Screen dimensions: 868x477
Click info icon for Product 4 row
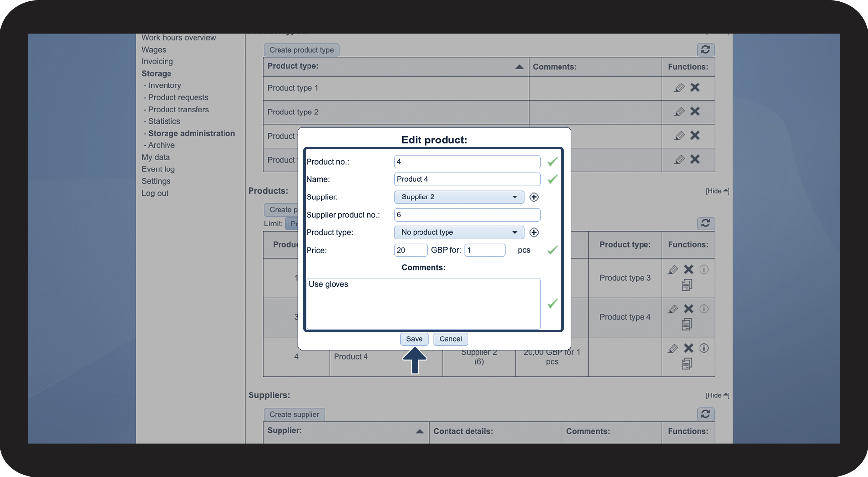pyautogui.click(x=704, y=348)
